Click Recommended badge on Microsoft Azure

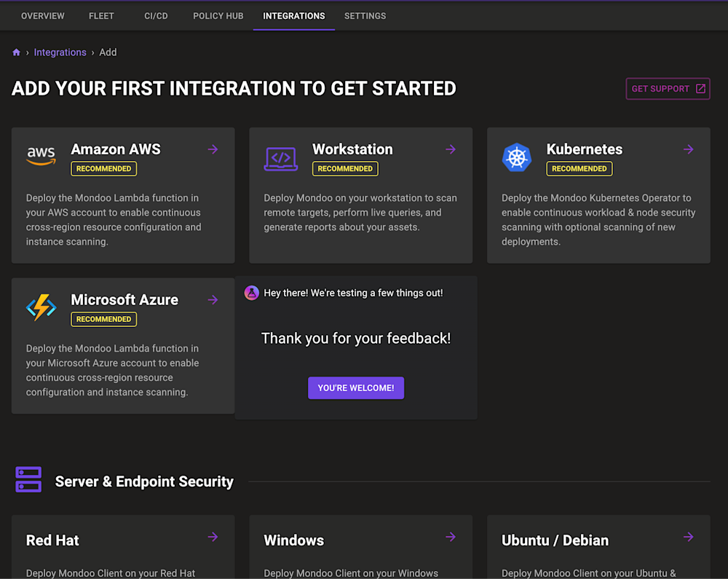(x=103, y=319)
